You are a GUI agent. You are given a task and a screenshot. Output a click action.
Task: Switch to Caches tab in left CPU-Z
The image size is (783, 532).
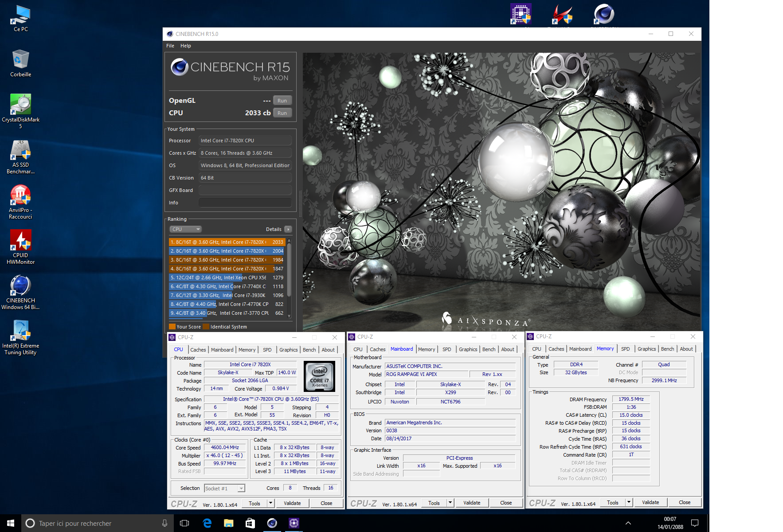[x=198, y=350]
